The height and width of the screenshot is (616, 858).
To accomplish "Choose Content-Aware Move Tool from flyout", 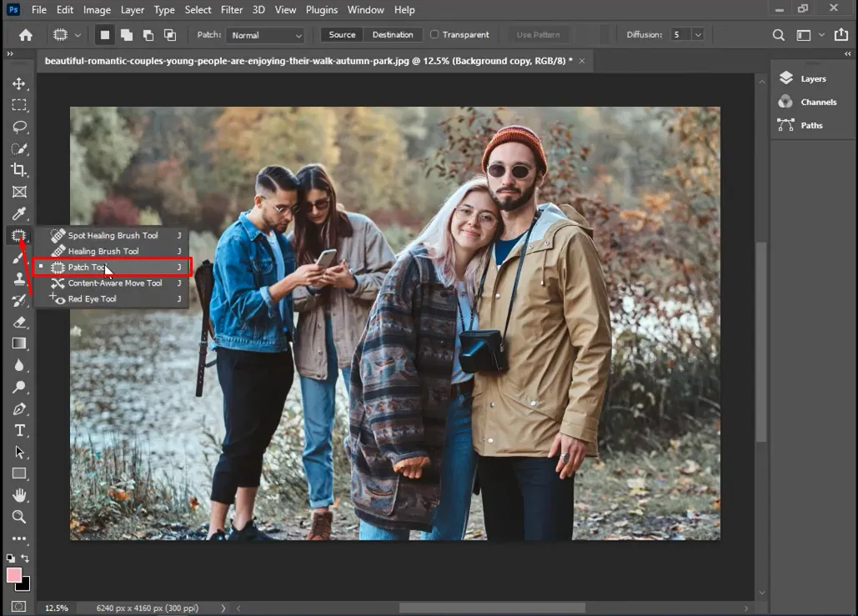I will (x=114, y=283).
